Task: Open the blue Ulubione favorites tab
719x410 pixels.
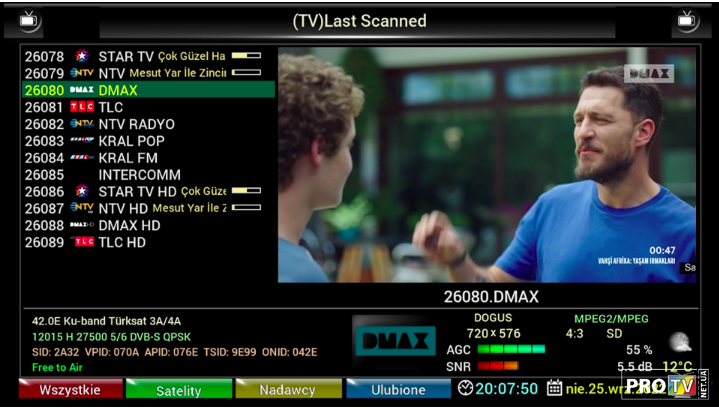Action: [398, 390]
